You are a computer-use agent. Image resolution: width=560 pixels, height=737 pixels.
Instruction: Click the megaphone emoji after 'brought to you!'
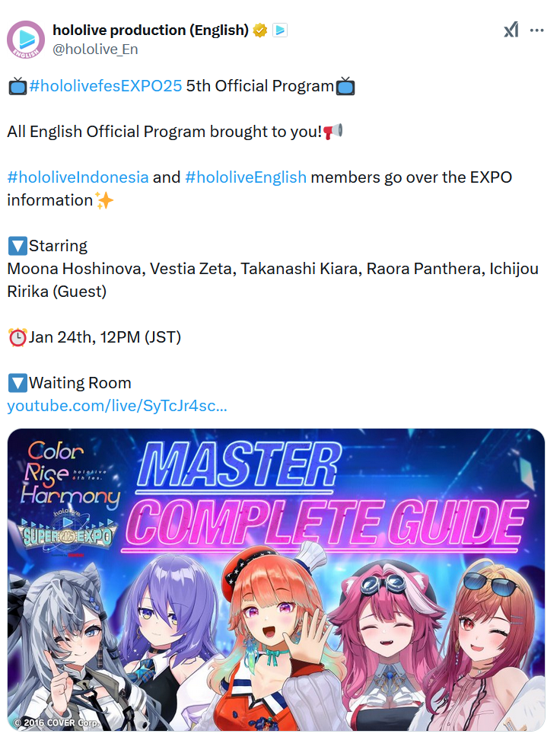(333, 132)
